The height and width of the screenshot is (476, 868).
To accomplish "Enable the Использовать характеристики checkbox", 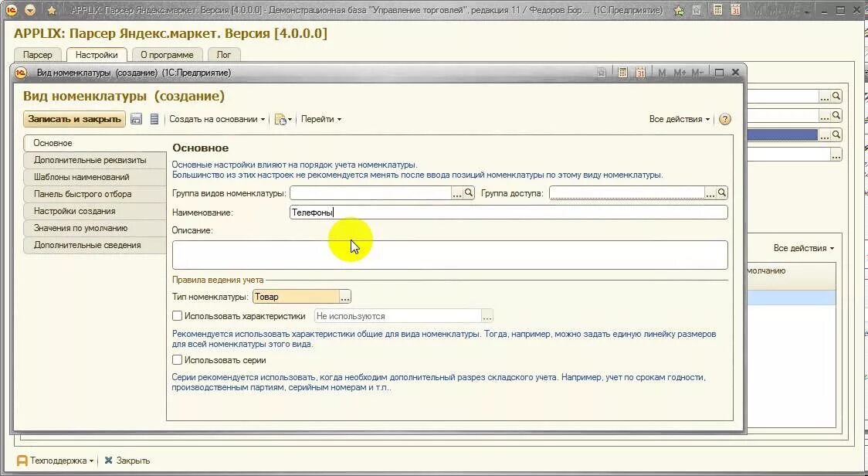I will coord(177,316).
